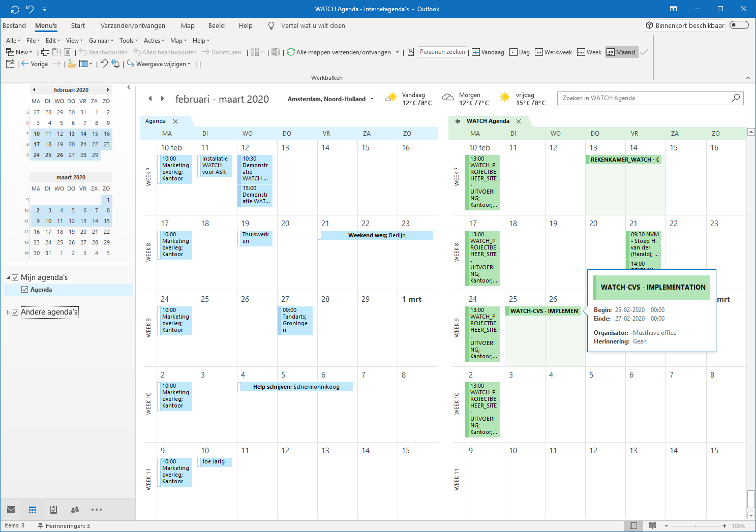Viewport: 756px width, 532px height.
Task: Open Tasks view in bottom navigation
Action: pyautogui.click(x=54, y=510)
